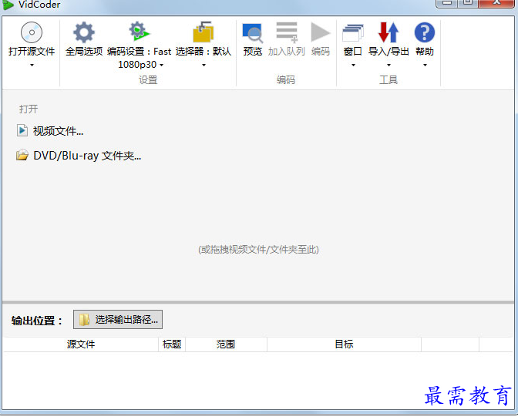
Task: Click the 标题 column header
Action: 172,344
